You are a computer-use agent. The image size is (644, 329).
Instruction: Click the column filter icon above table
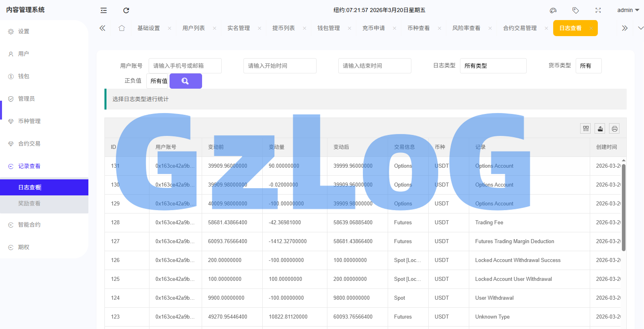click(586, 128)
